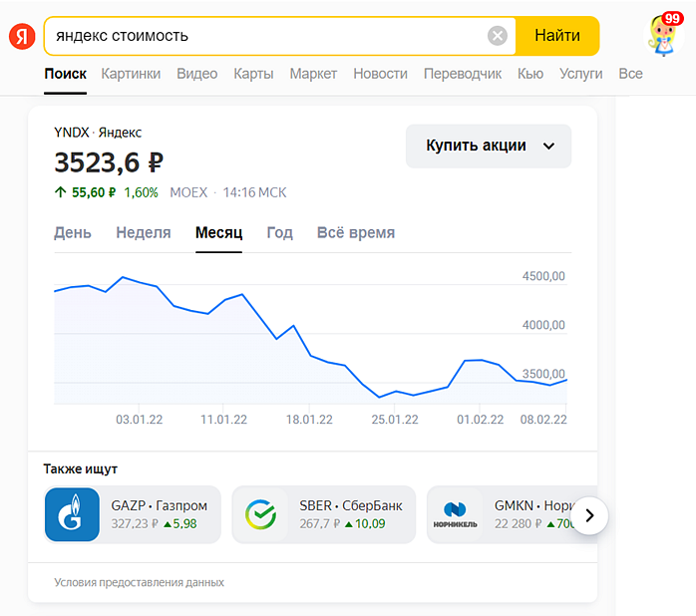Click the Sberbank logo icon
This screenshot has height=616, width=696.
pos(259,514)
